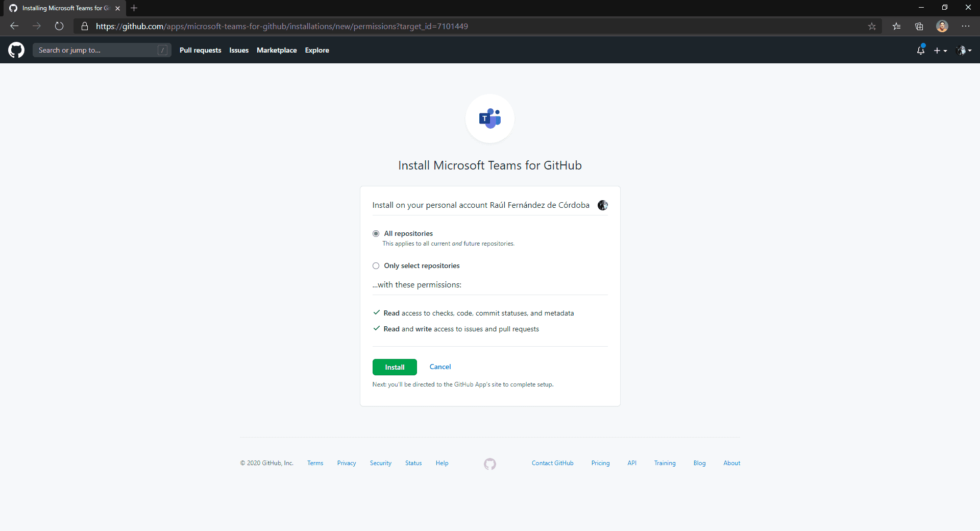Click the Microsoft Teams app logo
The width and height of the screenshot is (980, 531).
pos(490,118)
